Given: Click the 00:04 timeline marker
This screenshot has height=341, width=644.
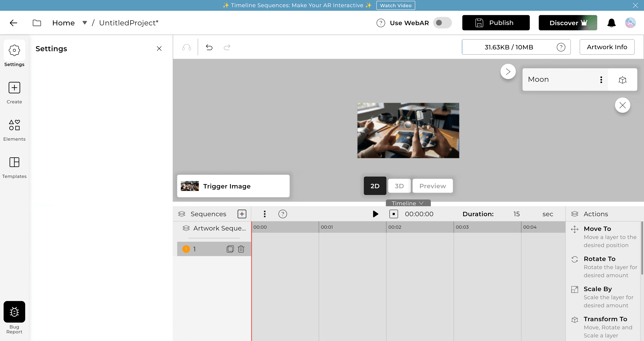Looking at the screenshot, I should (x=530, y=227).
